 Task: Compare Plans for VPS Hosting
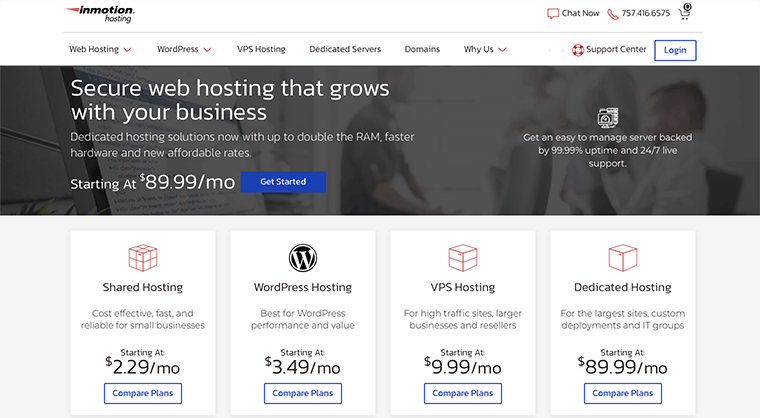463,393
